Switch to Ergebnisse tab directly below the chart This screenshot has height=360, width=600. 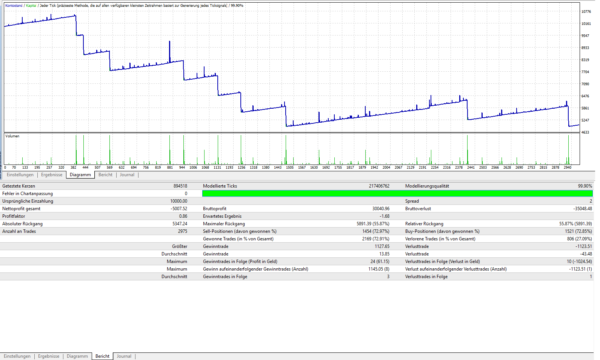point(52,175)
